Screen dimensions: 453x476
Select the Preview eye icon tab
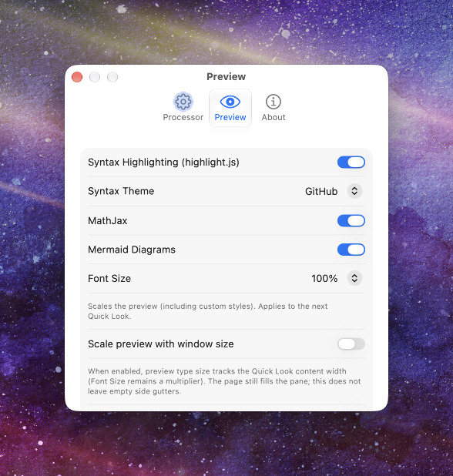point(230,102)
